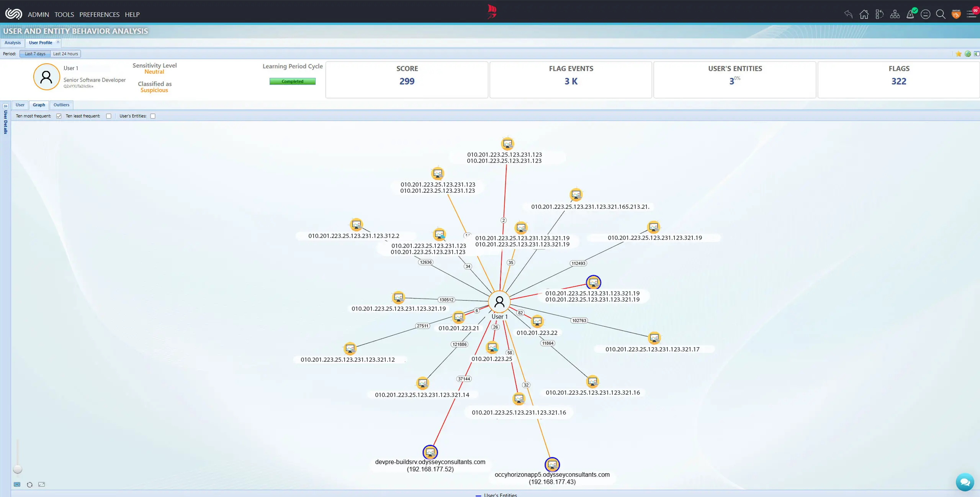Image resolution: width=980 pixels, height=497 pixels.
Task: Switch to the Analysis tab
Action: (x=13, y=43)
